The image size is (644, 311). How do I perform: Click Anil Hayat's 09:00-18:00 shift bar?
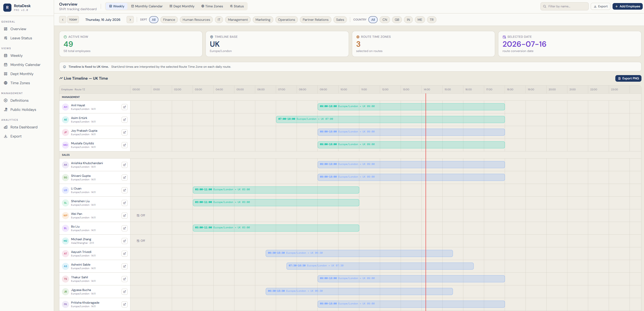(411, 107)
